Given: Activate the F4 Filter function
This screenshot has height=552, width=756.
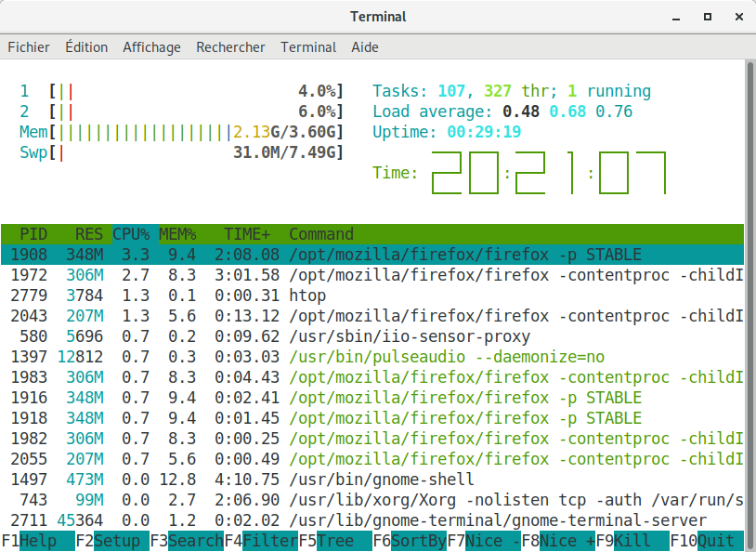Looking at the screenshot, I should point(261,541).
